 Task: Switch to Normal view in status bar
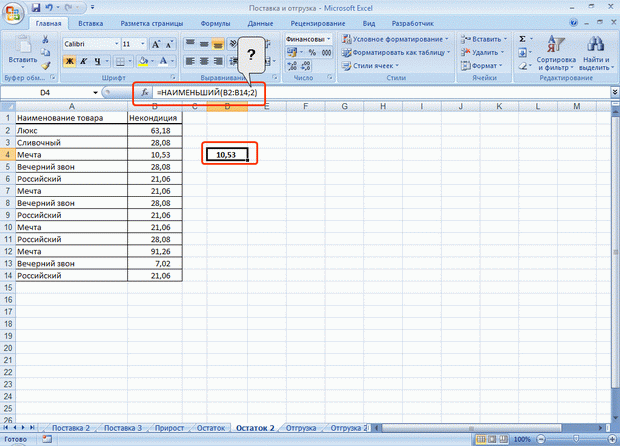481,439
